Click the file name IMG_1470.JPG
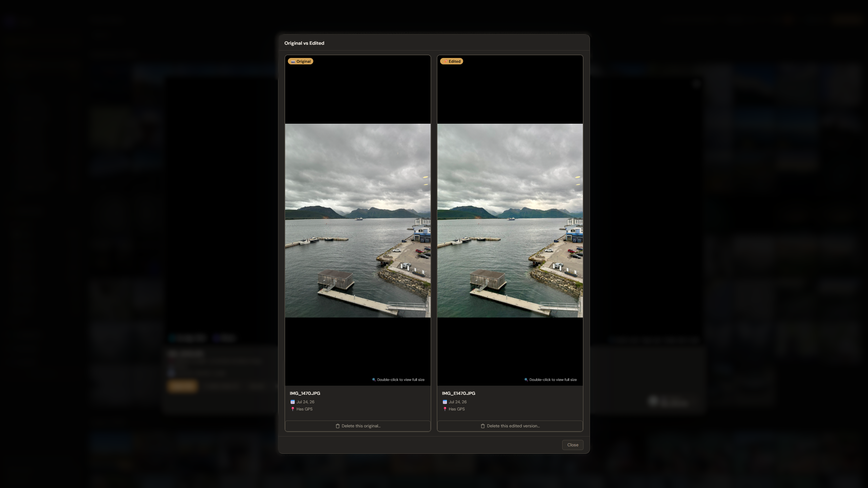 click(305, 393)
